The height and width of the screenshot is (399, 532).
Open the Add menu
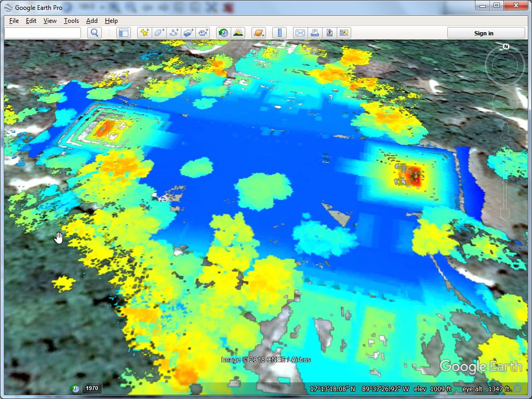pos(92,21)
